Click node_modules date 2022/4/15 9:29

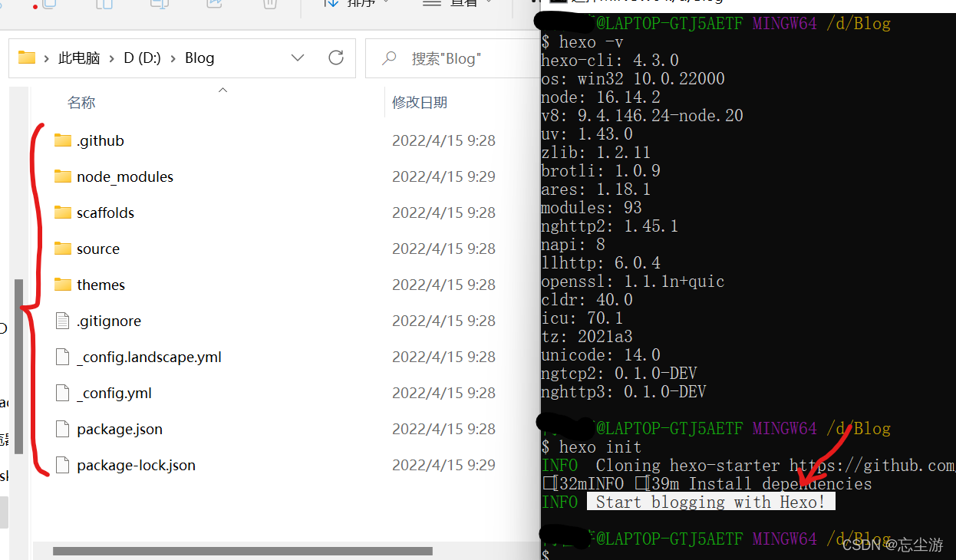click(443, 176)
